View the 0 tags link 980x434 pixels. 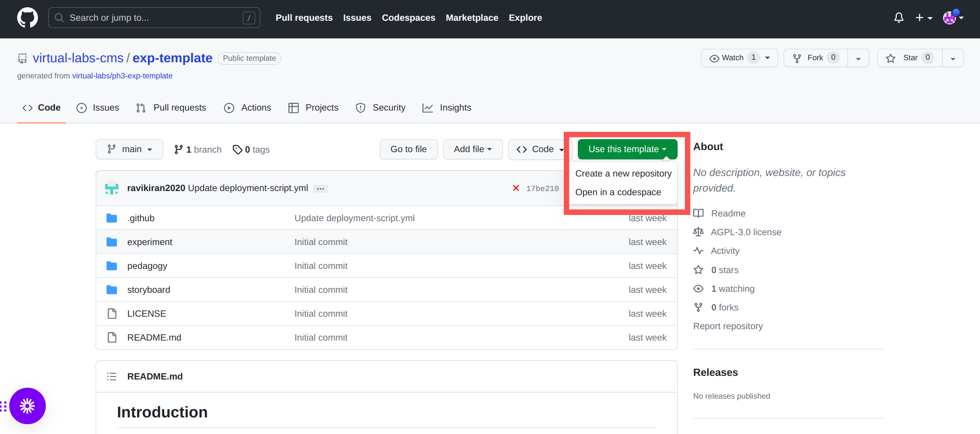tap(251, 150)
